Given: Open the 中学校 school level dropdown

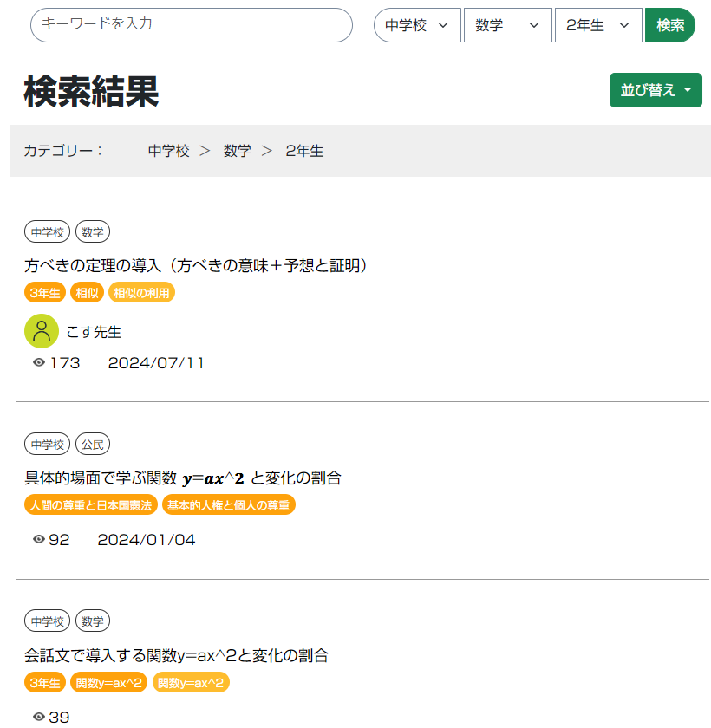Looking at the screenshot, I should (x=417, y=25).
